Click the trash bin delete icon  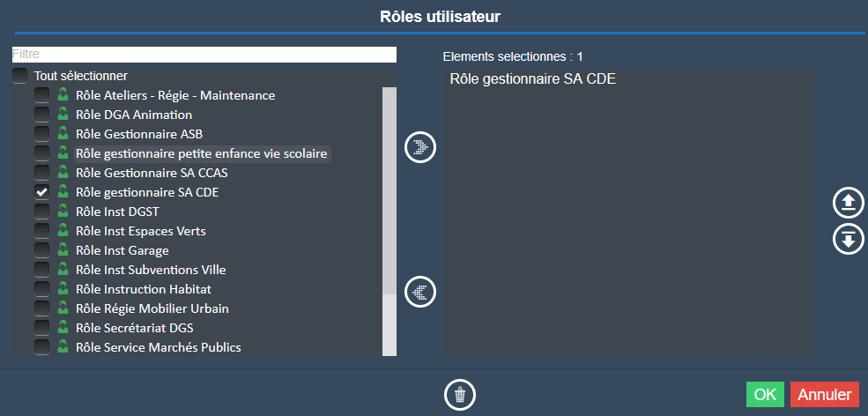point(459,394)
